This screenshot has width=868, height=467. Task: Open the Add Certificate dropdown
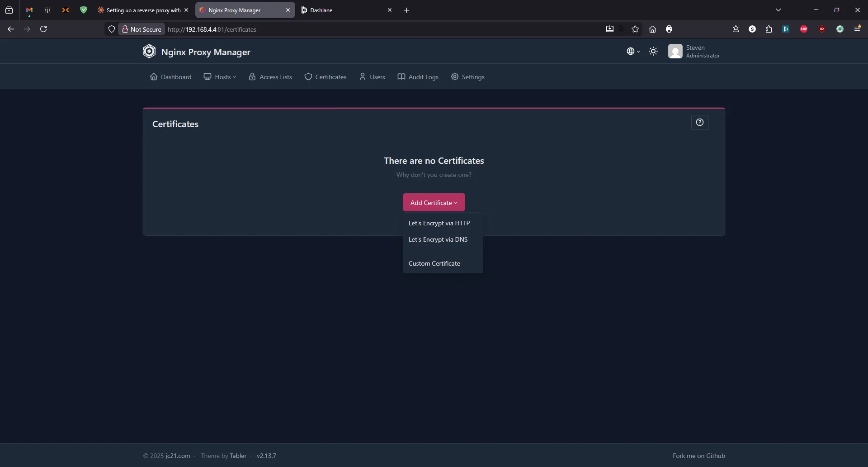point(434,202)
